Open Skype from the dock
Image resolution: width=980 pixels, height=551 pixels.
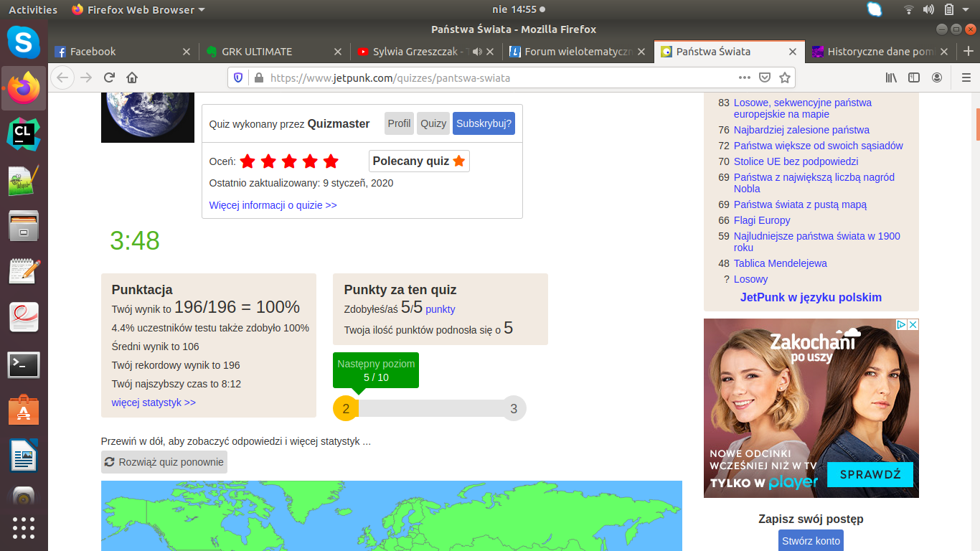(24, 43)
